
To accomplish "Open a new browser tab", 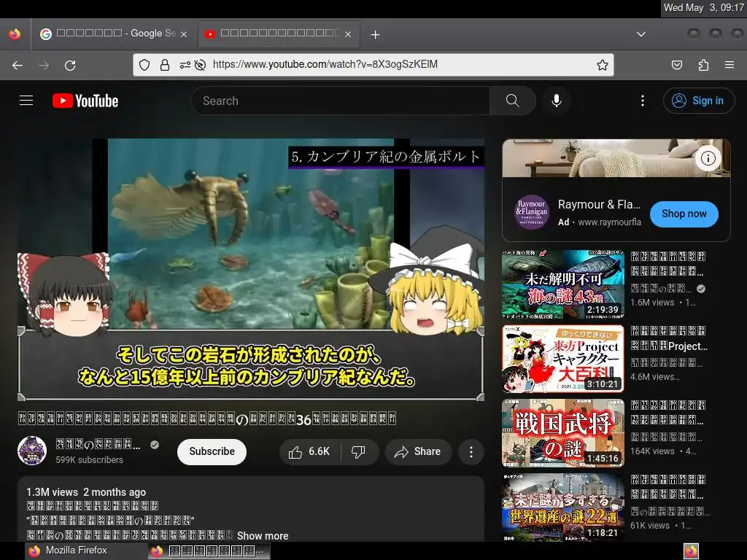I will tap(376, 34).
